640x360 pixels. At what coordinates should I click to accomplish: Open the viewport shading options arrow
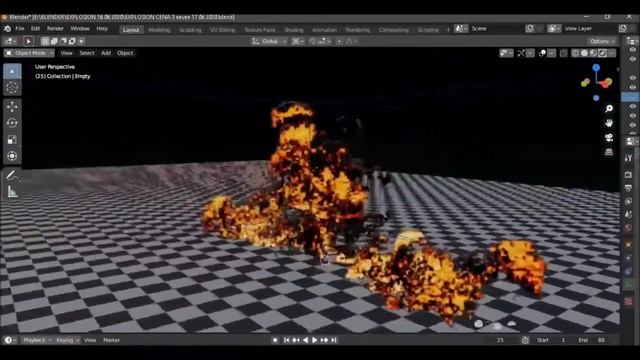(x=611, y=53)
